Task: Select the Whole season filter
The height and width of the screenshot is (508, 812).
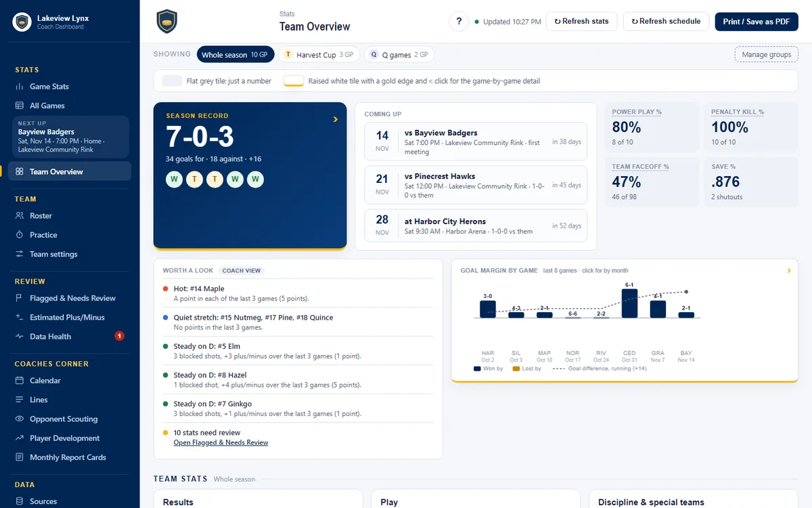Action: (235, 55)
